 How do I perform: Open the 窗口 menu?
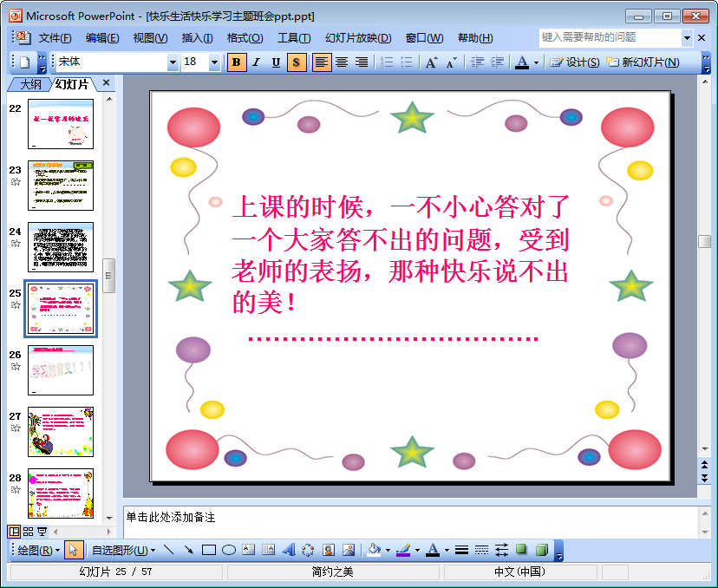pos(424,38)
